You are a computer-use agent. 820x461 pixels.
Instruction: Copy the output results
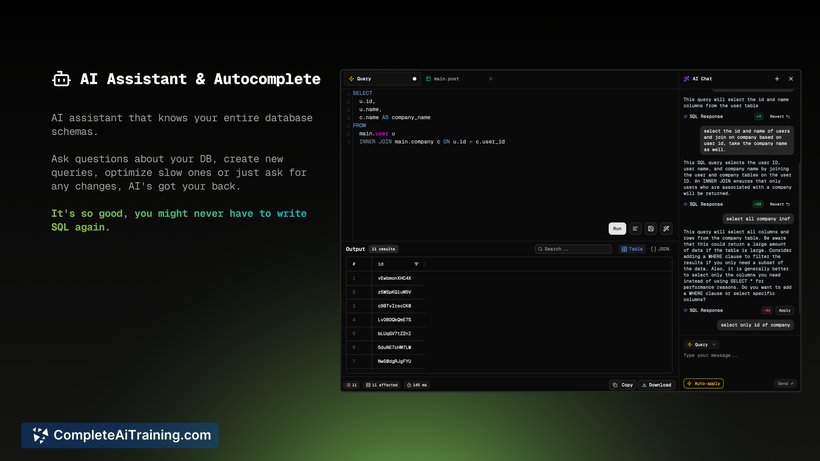coord(623,385)
